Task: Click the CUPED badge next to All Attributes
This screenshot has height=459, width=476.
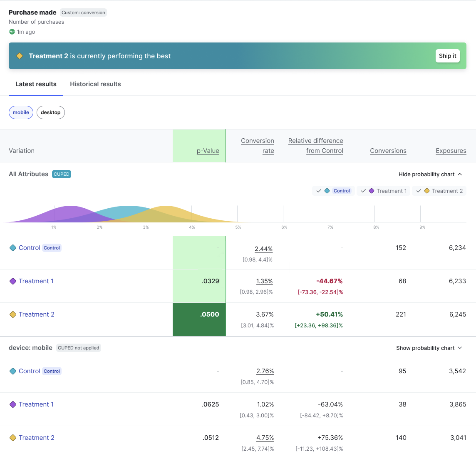Action: pyautogui.click(x=62, y=174)
